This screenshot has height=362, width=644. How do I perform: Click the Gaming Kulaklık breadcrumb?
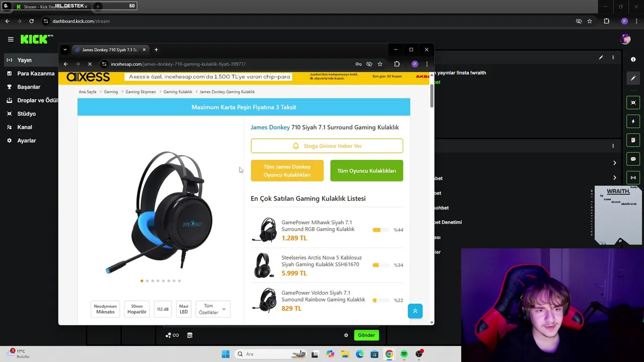[x=178, y=92]
